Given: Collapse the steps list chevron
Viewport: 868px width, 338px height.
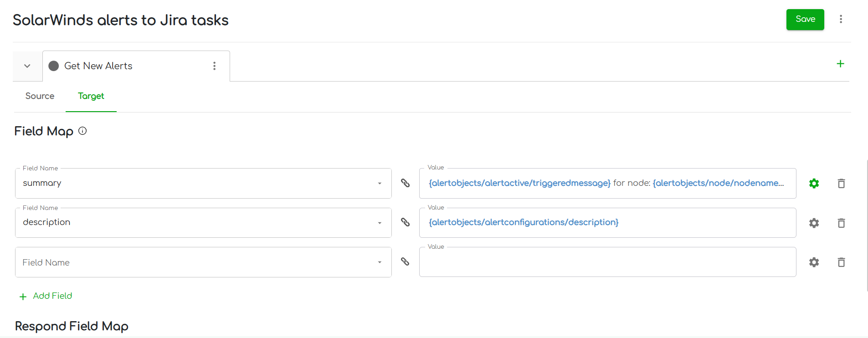Looking at the screenshot, I should pyautogui.click(x=27, y=66).
